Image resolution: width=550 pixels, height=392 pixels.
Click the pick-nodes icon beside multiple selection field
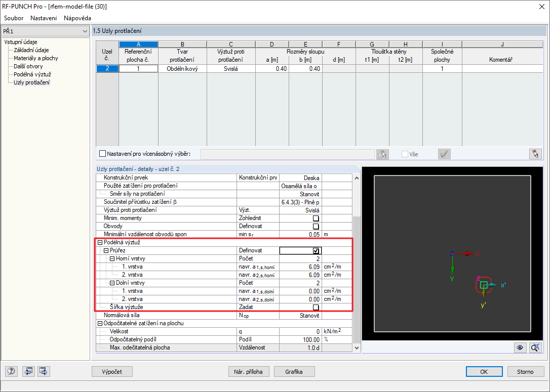[382, 154]
